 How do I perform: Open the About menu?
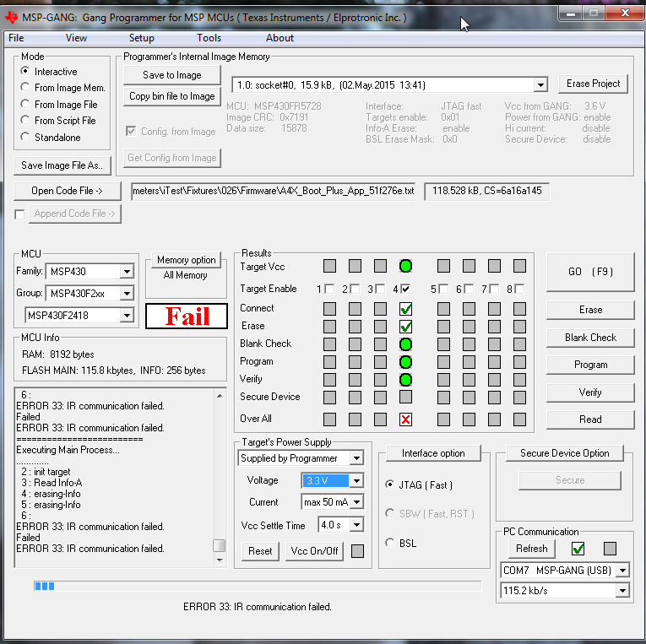[x=280, y=38]
